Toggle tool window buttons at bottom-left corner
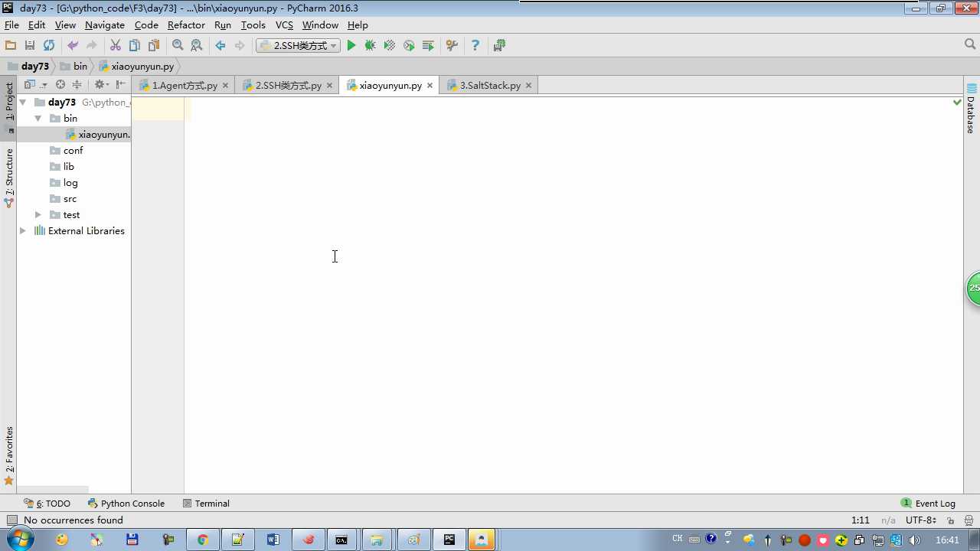The image size is (980, 551). [x=11, y=520]
